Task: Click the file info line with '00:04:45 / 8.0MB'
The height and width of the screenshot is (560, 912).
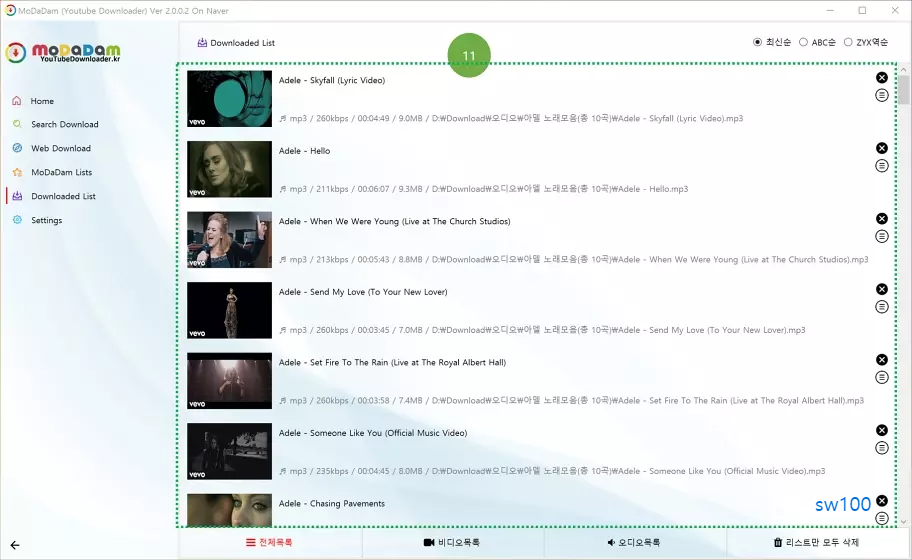Action: click(552, 471)
